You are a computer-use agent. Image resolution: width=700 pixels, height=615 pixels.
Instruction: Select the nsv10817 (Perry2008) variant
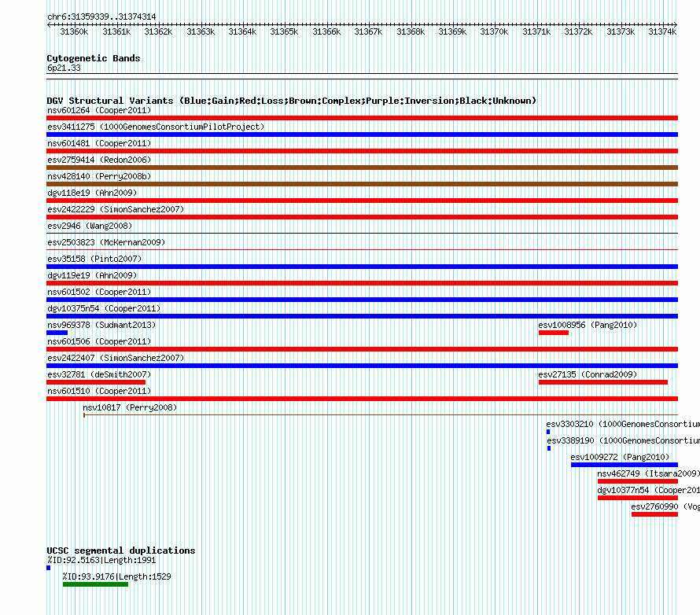(x=130, y=407)
